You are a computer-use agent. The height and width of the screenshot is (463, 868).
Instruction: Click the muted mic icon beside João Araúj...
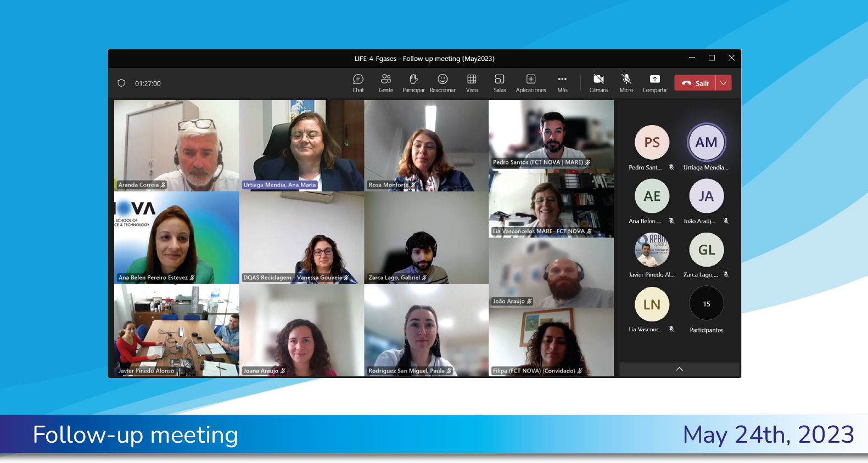point(726,221)
